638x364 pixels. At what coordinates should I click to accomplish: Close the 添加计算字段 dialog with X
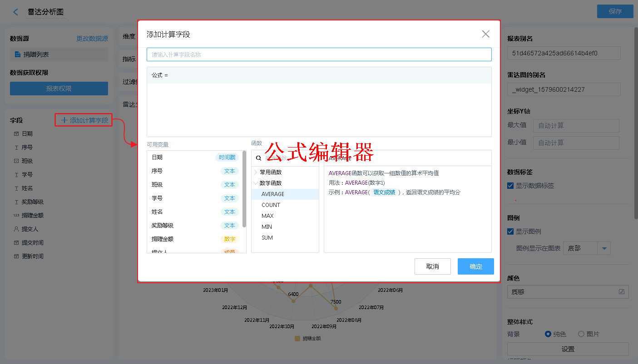[x=485, y=34]
